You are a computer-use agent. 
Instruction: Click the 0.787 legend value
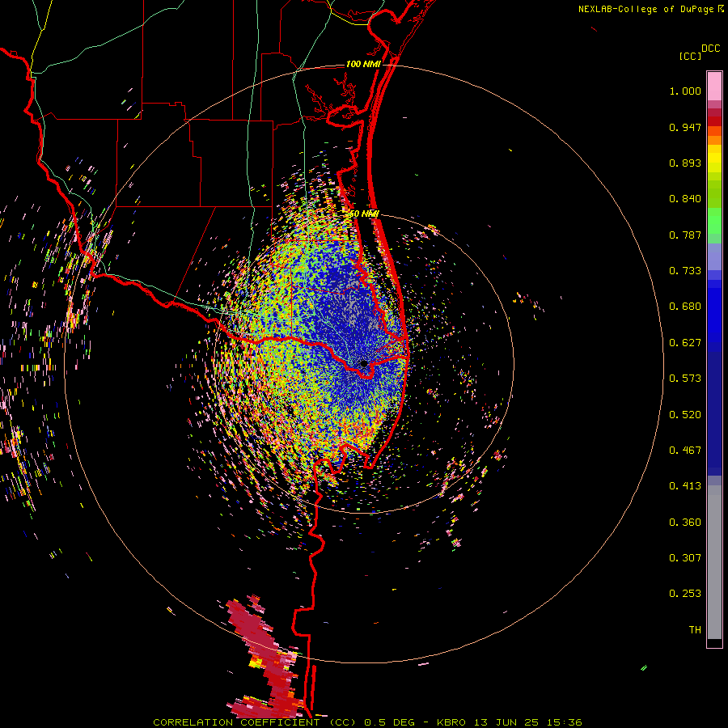click(685, 235)
